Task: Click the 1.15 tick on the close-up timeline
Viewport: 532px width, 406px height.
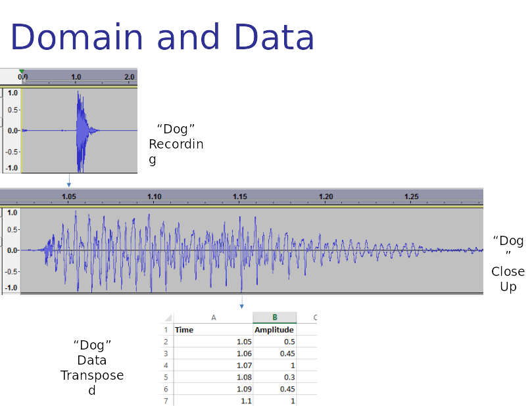Action: pos(240,196)
